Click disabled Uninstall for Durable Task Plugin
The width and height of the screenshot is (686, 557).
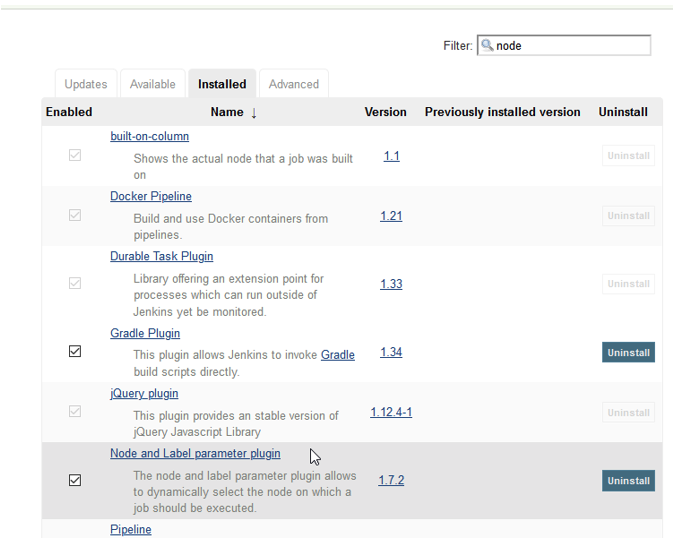pos(628,284)
